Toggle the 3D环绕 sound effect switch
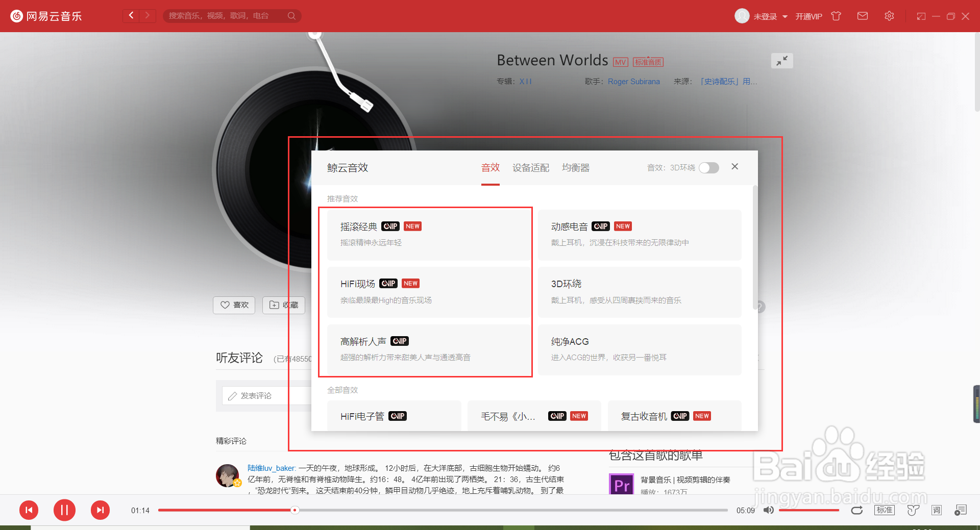 [x=709, y=168]
